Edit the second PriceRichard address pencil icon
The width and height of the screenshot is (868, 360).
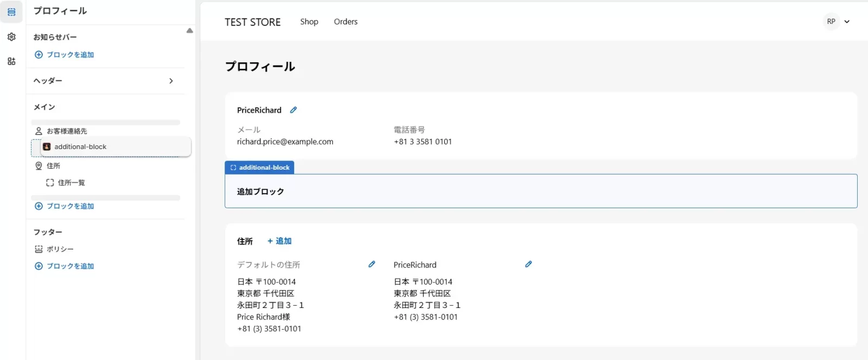[x=528, y=264]
